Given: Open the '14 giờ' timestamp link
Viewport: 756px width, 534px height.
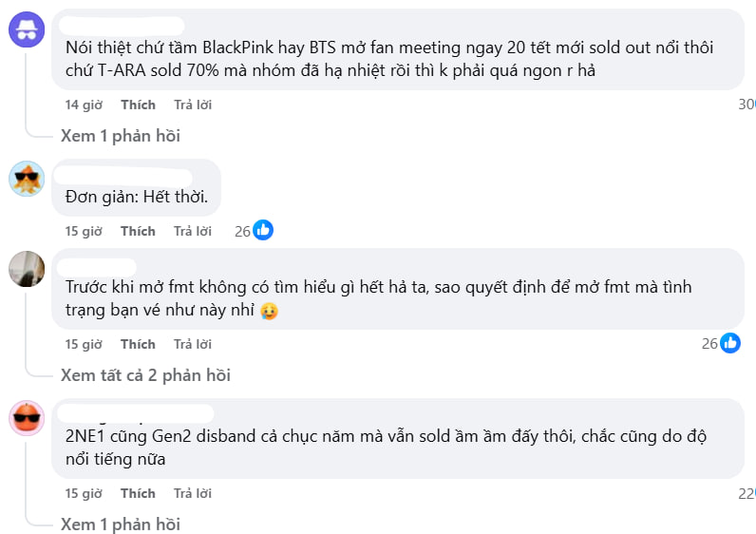Looking at the screenshot, I should pyautogui.click(x=84, y=105).
